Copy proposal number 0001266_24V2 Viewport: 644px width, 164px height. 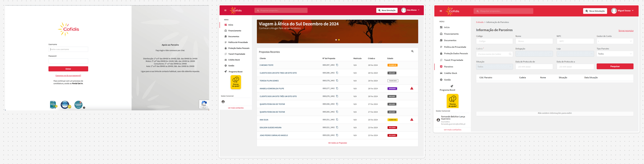pos(337,104)
